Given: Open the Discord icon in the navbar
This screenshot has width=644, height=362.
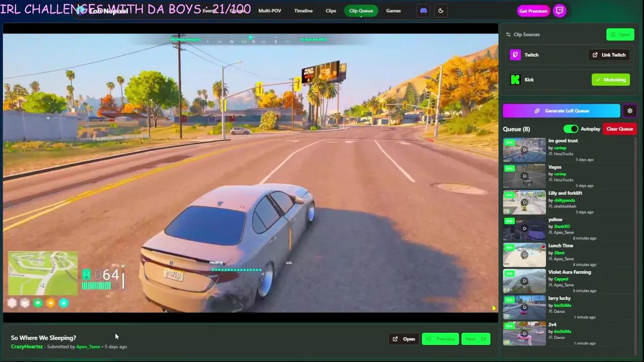Looking at the screenshot, I should point(424,11).
